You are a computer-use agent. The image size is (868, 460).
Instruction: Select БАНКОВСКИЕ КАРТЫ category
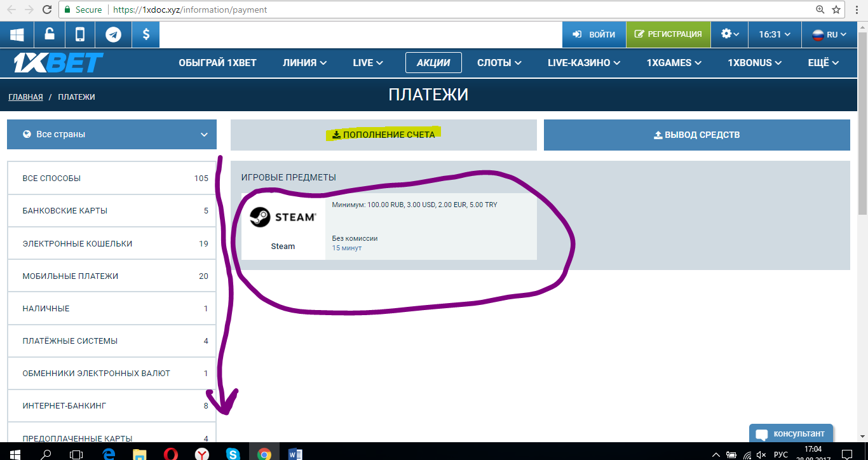[x=112, y=211]
